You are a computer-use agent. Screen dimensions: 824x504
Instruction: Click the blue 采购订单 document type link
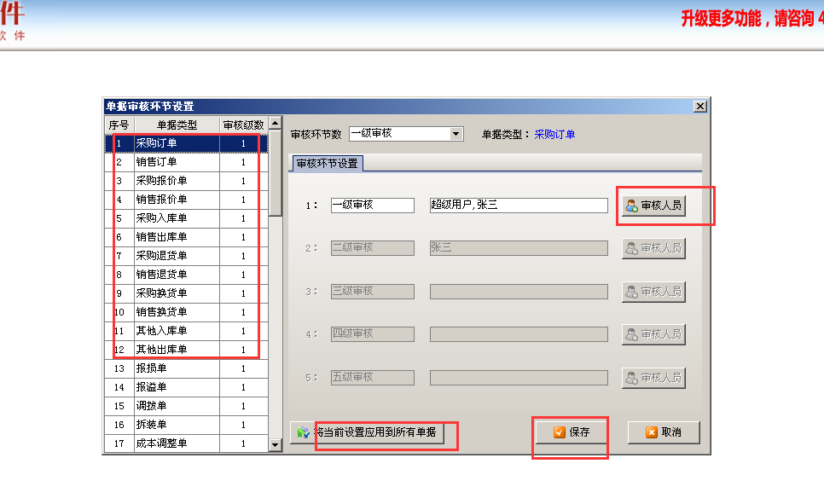tap(554, 135)
